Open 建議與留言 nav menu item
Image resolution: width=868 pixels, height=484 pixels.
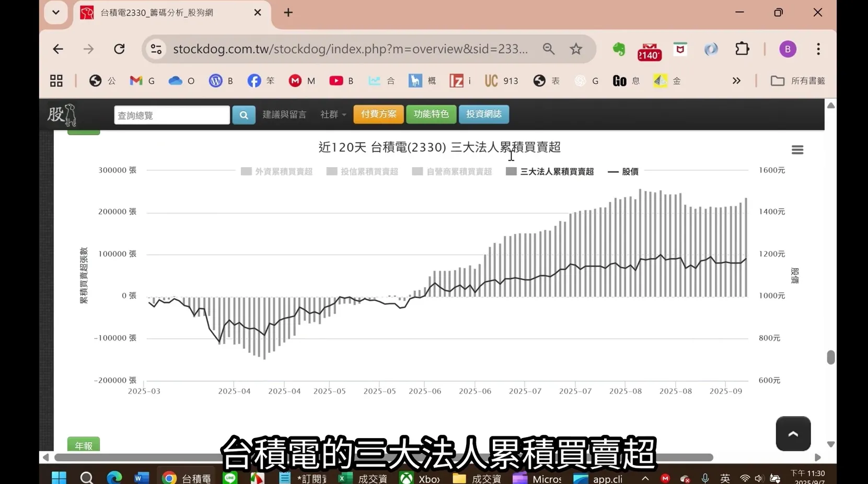point(284,114)
